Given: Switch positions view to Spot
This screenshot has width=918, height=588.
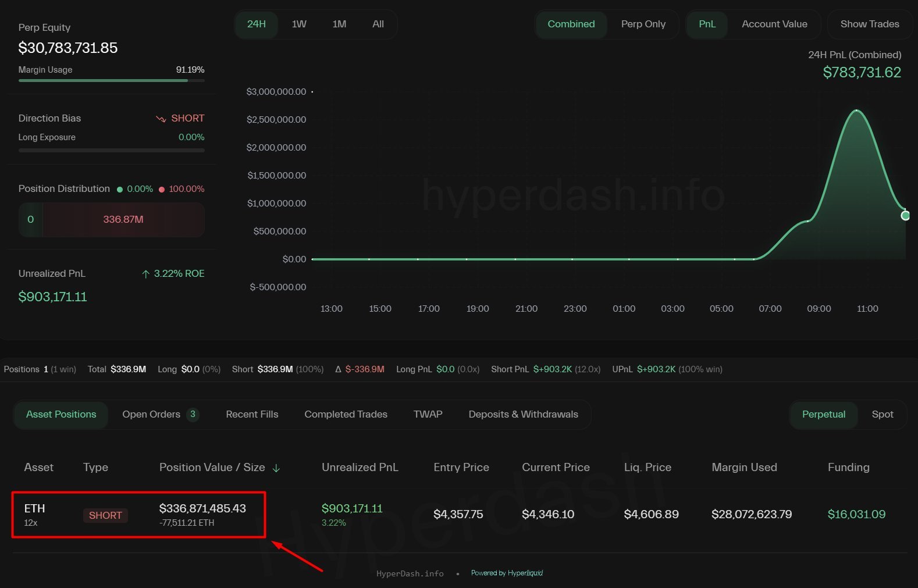Looking at the screenshot, I should [x=882, y=415].
